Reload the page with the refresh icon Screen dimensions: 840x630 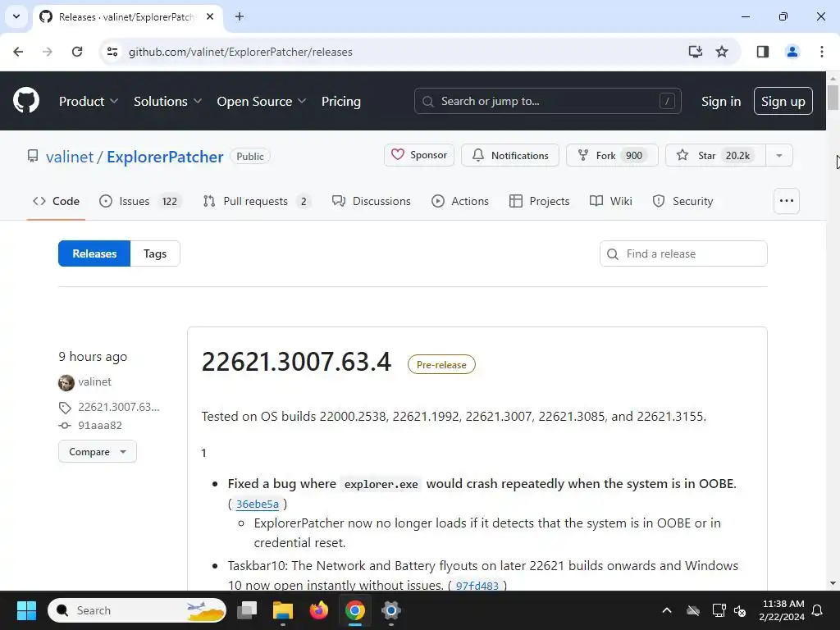coord(77,52)
